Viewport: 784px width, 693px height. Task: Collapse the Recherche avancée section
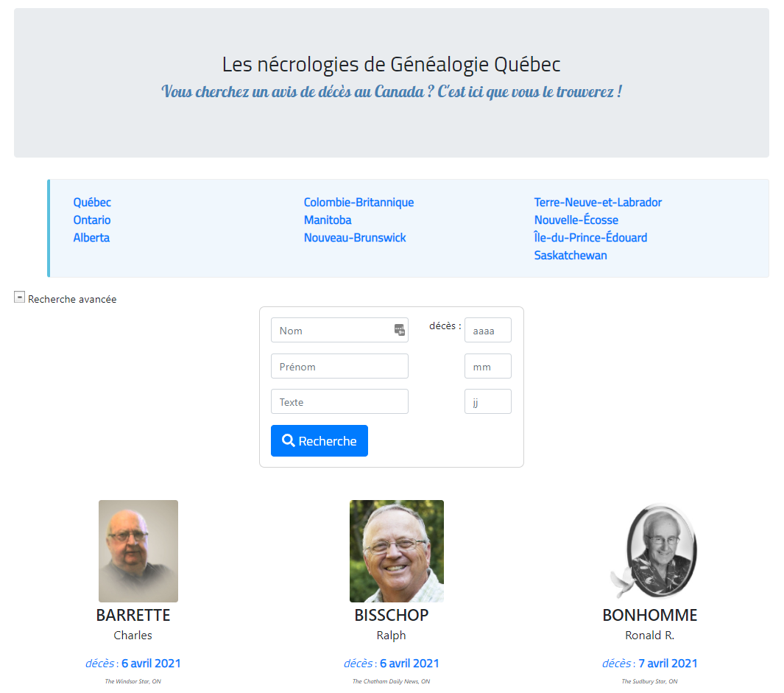19,298
